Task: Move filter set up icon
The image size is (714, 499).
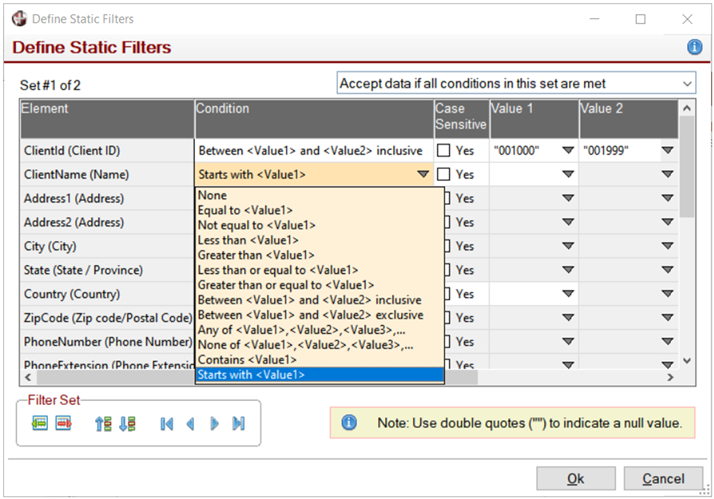Action: coord(103,423)
